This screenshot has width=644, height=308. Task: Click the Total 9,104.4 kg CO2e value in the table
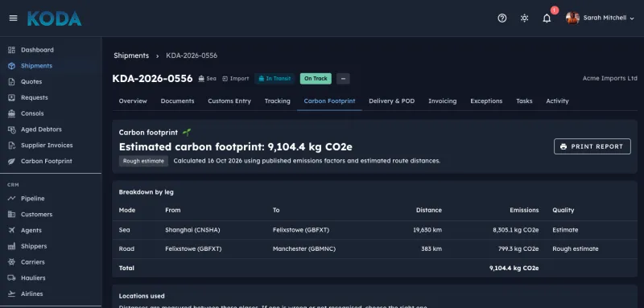pos(514,269)
